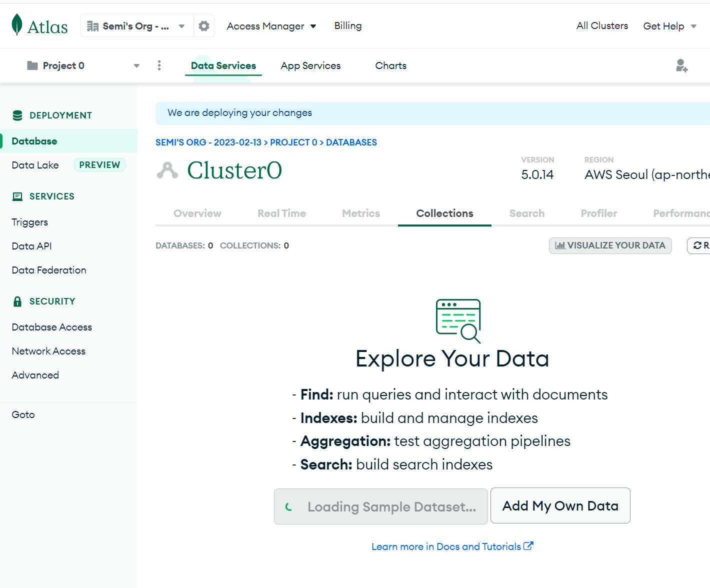Select the Real Time tab

(x=281, y=213)
